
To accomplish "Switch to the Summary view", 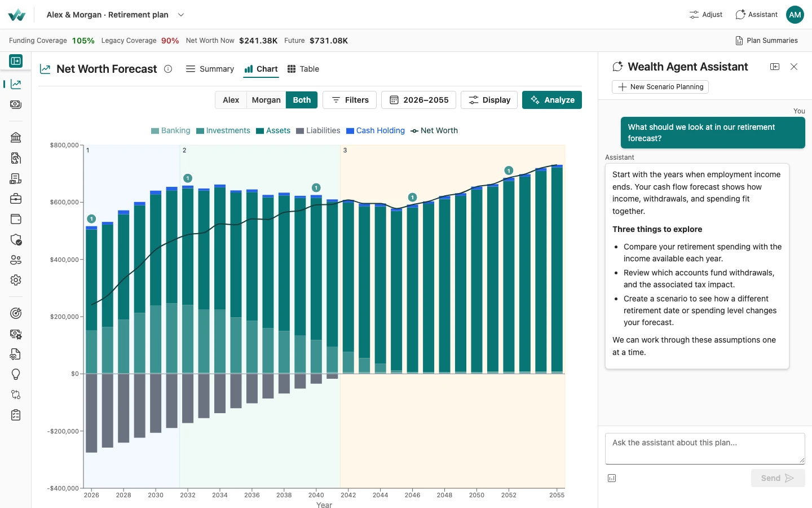I will coord(210,69).
